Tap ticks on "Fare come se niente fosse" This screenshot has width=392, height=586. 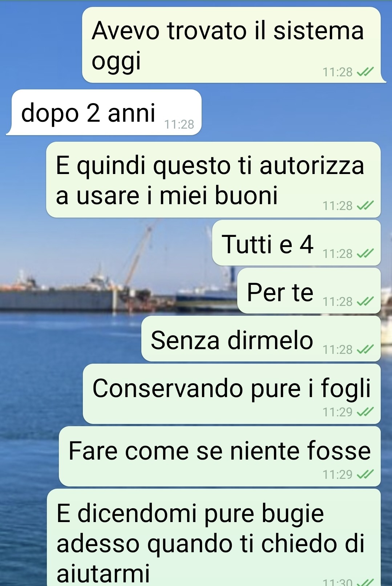tap(365, 474)
